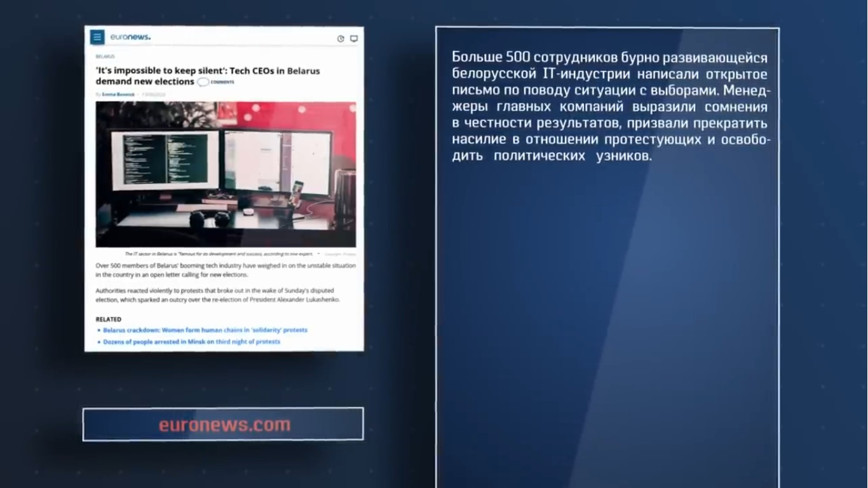Image resolution: width=868 pixels, height=488 pixels.
Task: Open 'Dozens of people arrested in Minsk' link
Action: tap(191, 342)
